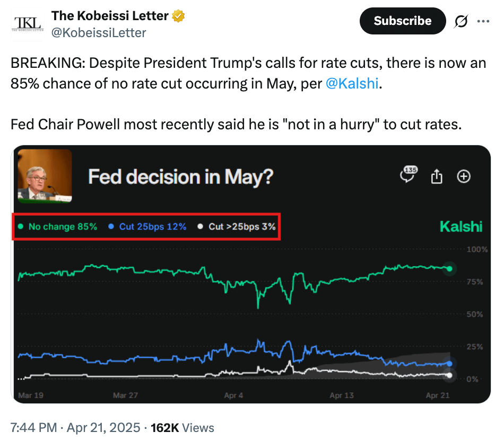This screenshot has width=504, height=441.
Task: Open the three-dot more options menu
Action: tap(483, 22)
